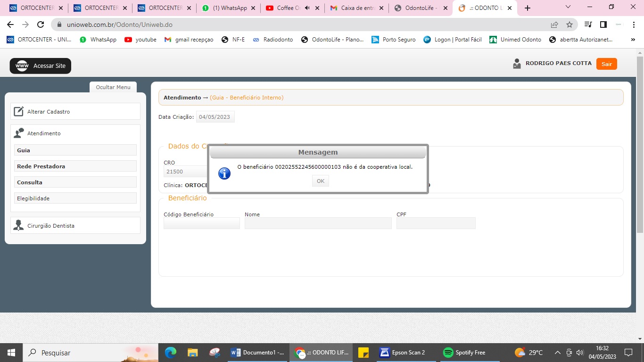This screenshot has height=362, width=644.
Task: Expand the Cirurgião Dentista menu section
Action: pos(75,225)
